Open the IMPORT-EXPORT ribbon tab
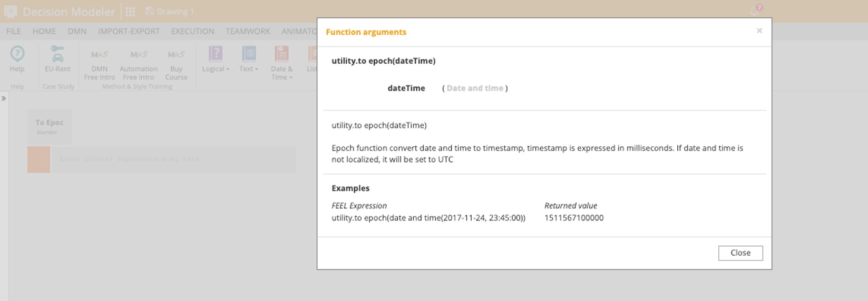 tap(129, 31)
